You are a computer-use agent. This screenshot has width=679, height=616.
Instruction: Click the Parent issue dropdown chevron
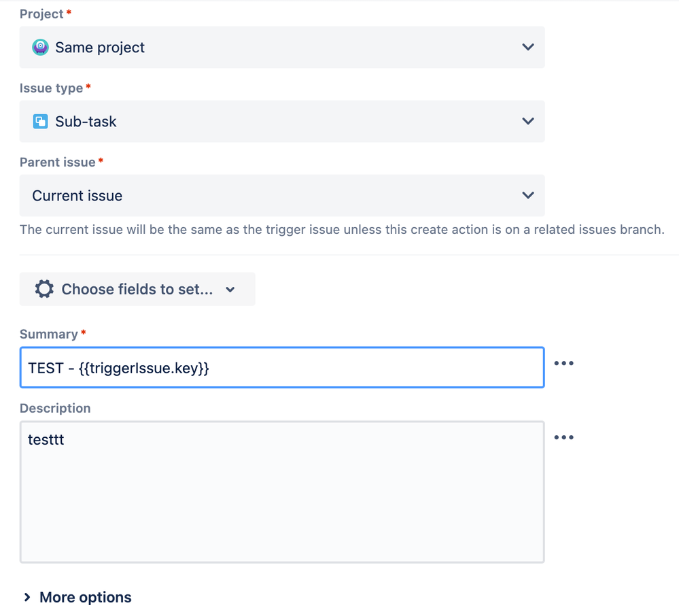[527, 196]
